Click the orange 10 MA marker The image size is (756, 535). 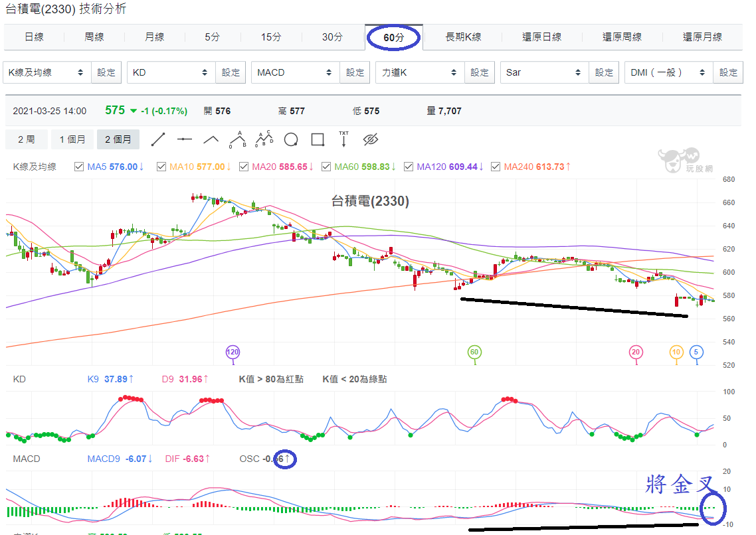tap(676, 352)
